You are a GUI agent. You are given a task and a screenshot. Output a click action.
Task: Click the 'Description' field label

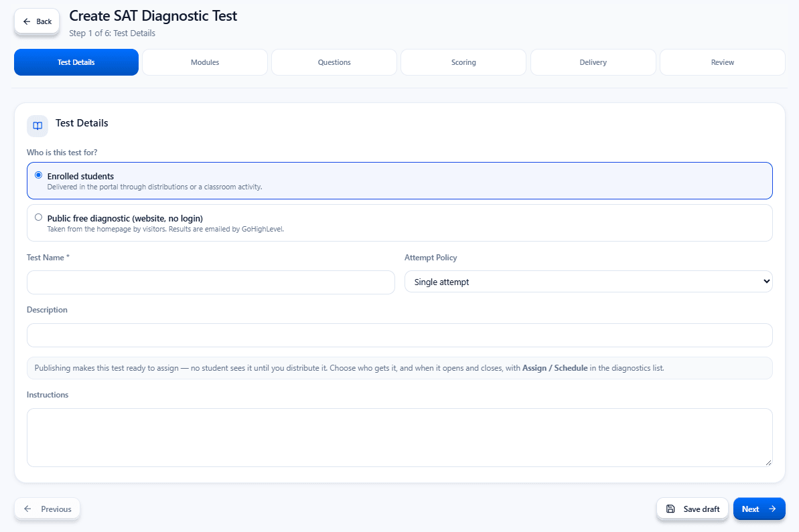point(47,310)
